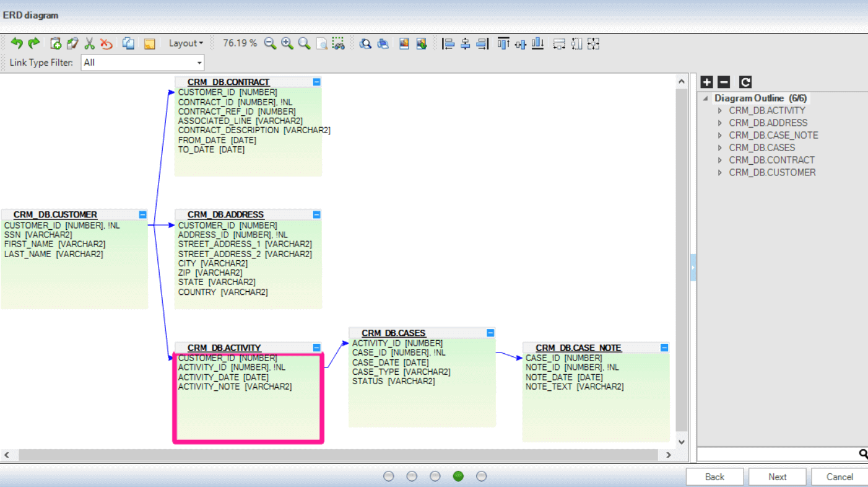The height and width of the screenshot is (487, 868).
Task: Collapse the CRM_DB.CONTRACT table box
Action: click(316, 82)
